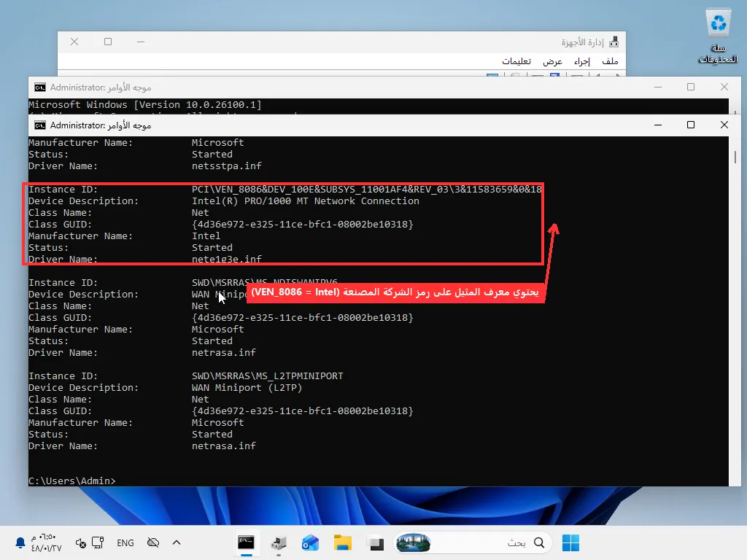Open Task View from the taskbar
The image size is (747, 560).
point(376,542)
